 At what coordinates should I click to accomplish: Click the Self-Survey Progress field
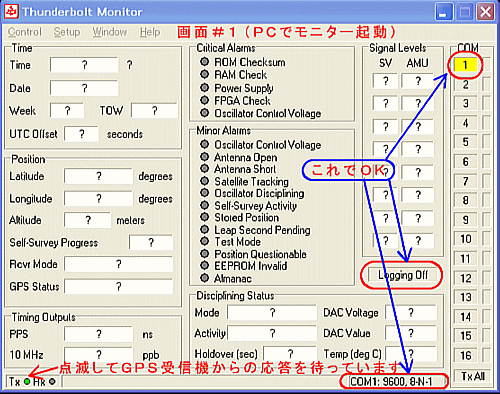pos(151,242)
